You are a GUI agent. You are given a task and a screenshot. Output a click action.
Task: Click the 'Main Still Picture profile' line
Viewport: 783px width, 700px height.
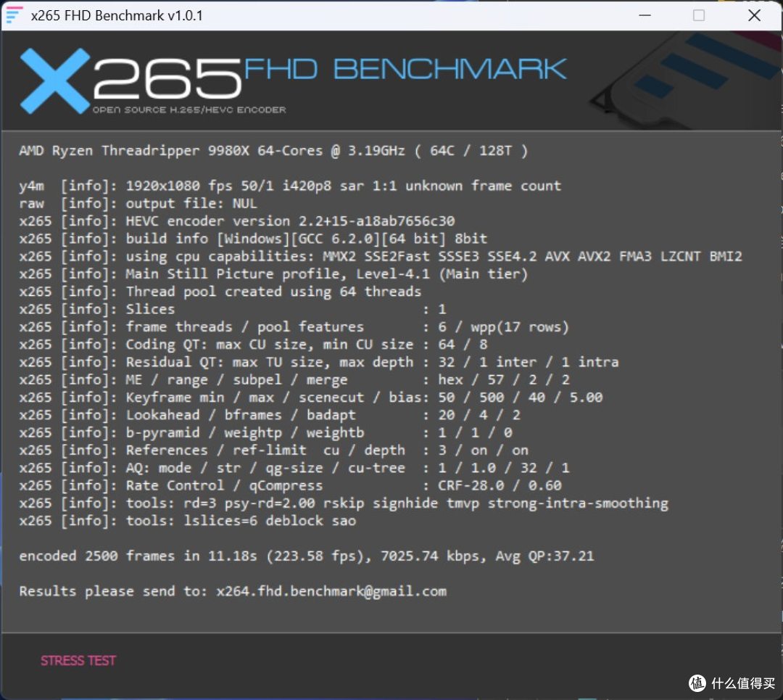273,273
